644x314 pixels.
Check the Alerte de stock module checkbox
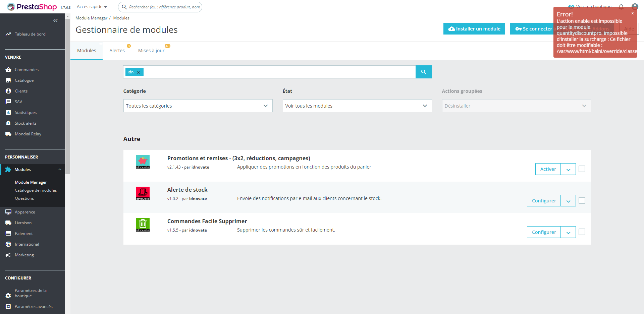tap(582, 200)
